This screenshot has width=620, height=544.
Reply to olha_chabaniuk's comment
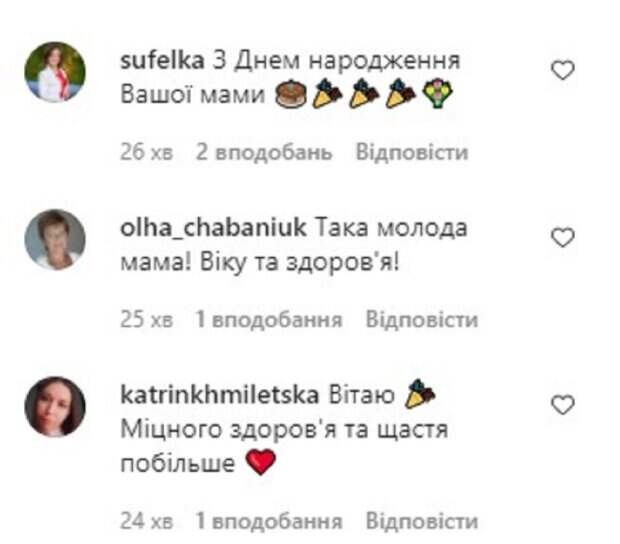(422, 319)
